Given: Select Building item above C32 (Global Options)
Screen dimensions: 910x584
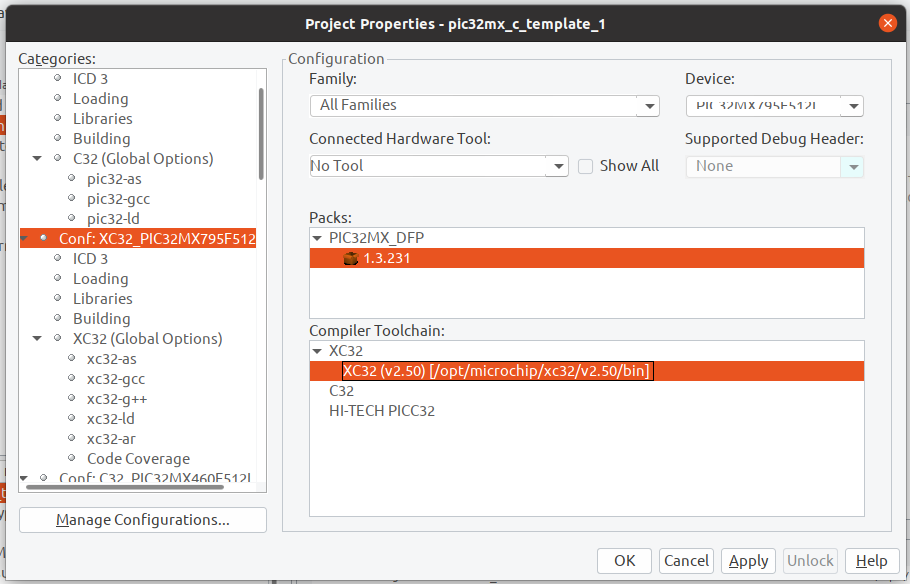Looking at the screenshot, I should 102,139.
